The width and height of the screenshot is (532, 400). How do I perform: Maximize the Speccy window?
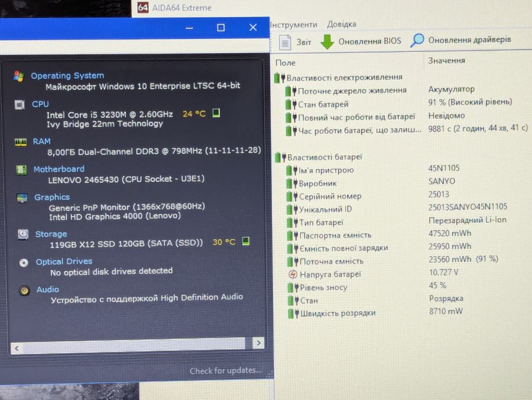(x=221, y=28)
